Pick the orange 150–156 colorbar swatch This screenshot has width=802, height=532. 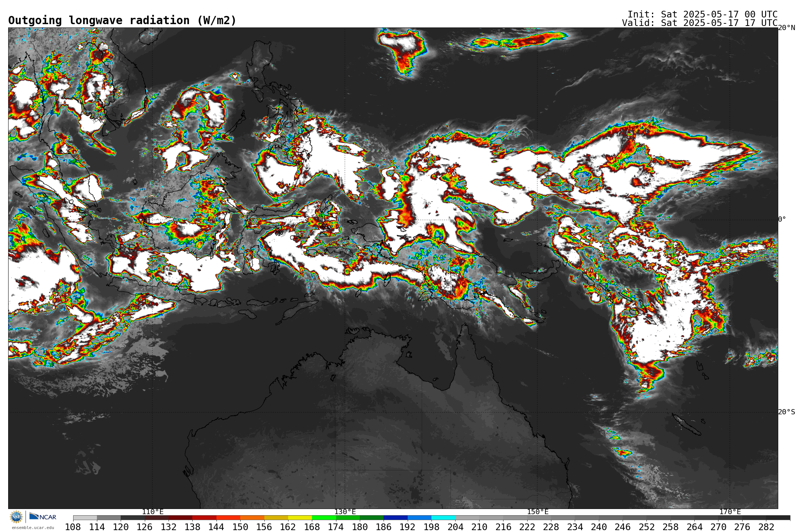(x=252, y=518)
